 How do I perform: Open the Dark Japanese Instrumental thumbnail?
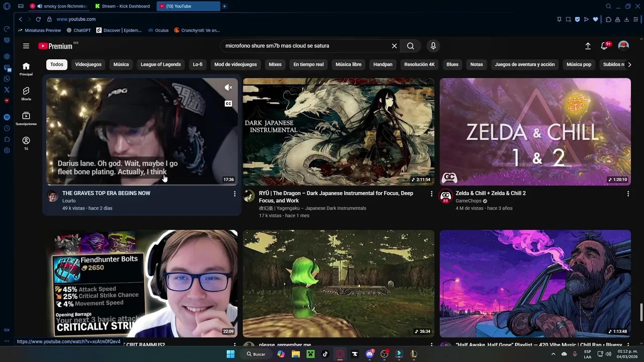339,132
